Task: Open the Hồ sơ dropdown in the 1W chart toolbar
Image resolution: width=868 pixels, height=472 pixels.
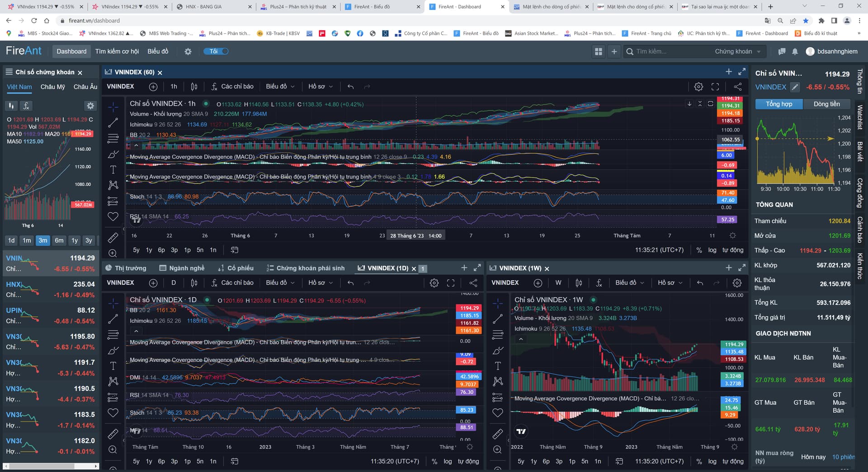Action: 670,283
